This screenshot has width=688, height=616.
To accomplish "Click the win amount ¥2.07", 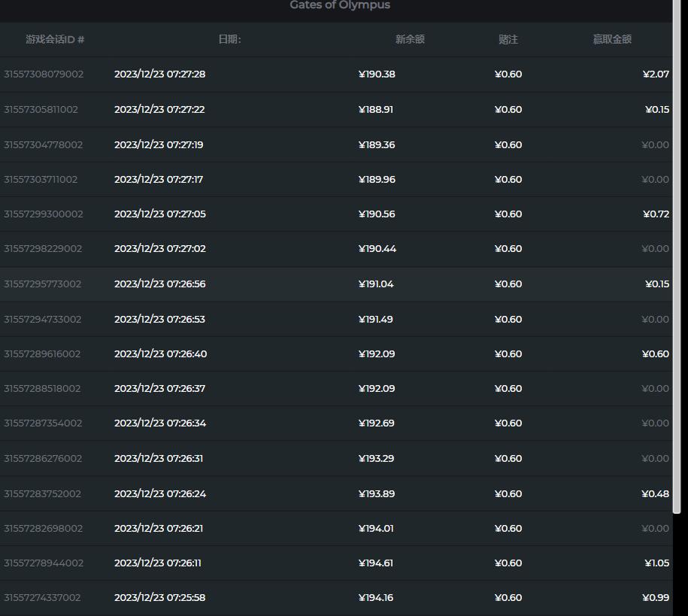I will 656,74.
